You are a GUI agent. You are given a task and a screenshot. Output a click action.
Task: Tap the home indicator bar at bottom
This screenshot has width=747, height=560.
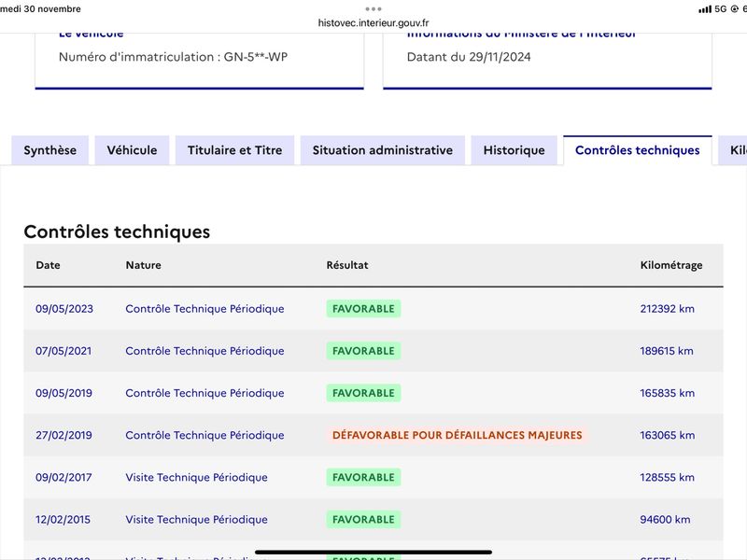click(373, 553)
